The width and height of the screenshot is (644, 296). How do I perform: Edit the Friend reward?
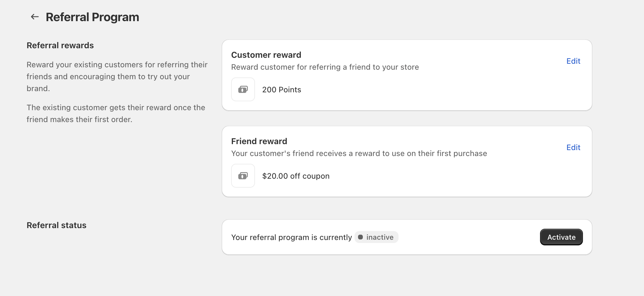[573, 147]
